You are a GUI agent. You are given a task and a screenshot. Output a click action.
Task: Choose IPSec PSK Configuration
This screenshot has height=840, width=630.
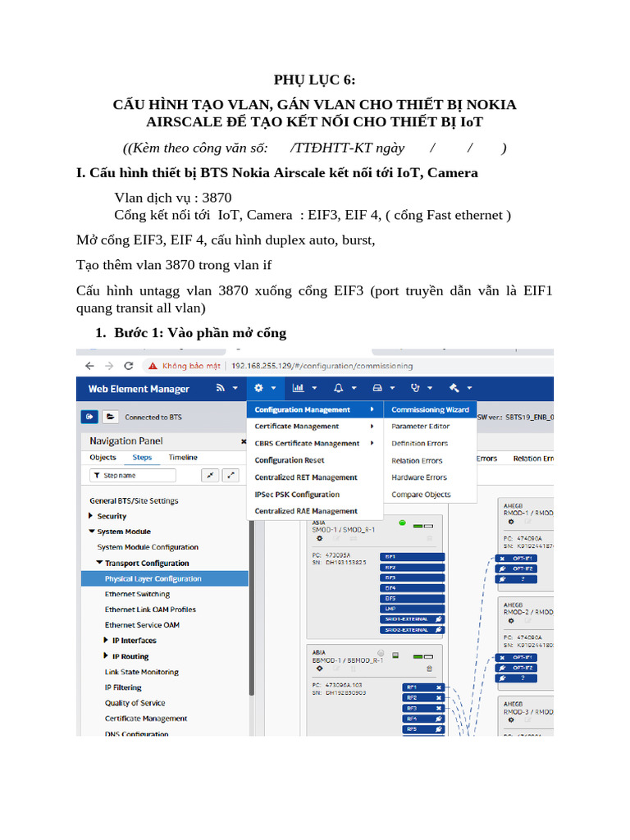tap(315, 495)
